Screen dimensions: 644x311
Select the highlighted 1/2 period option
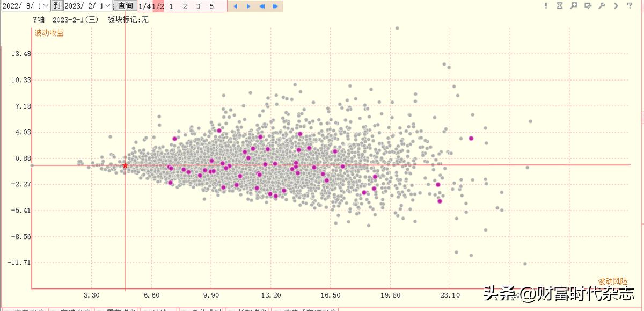pos(158,6)
